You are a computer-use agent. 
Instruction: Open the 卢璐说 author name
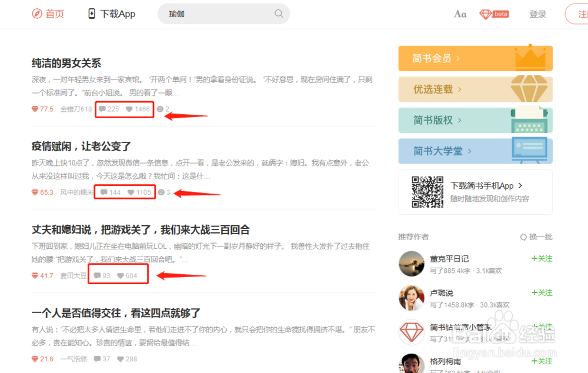coord(442,293)
